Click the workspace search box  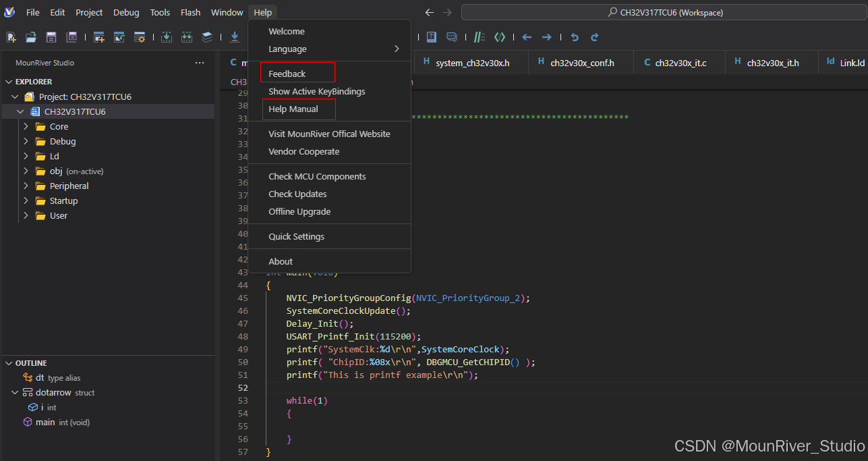point(664,12)
